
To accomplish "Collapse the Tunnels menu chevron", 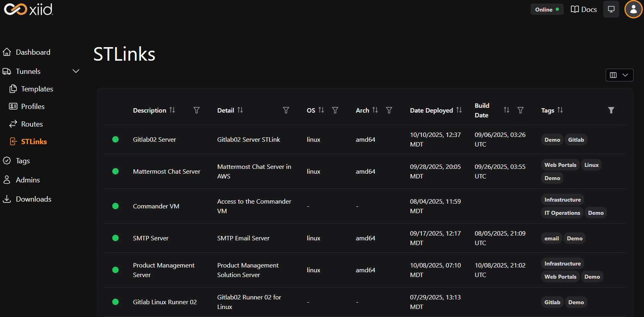I will coord(76,71).
